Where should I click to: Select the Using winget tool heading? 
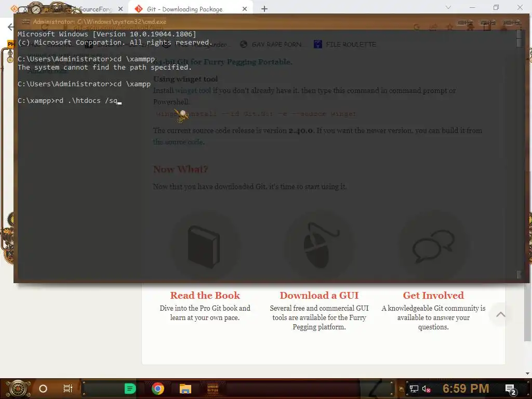185,79
